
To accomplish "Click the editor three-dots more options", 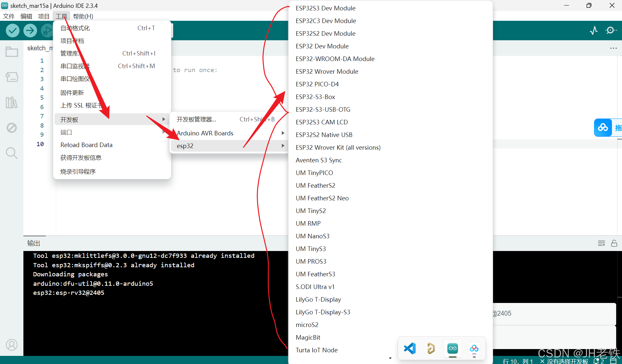I will click(614, 48).
